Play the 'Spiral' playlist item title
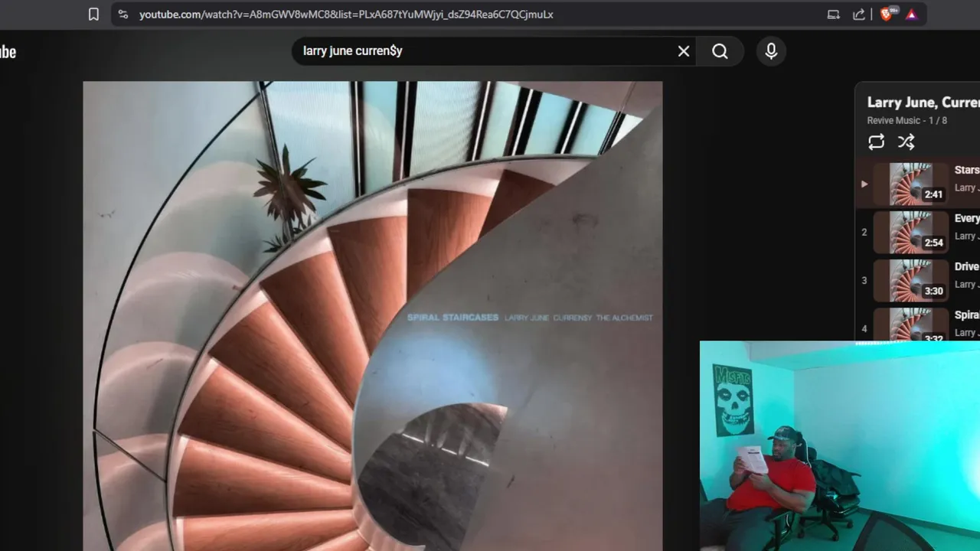This screenshot has width=980, height=551. 967,315
